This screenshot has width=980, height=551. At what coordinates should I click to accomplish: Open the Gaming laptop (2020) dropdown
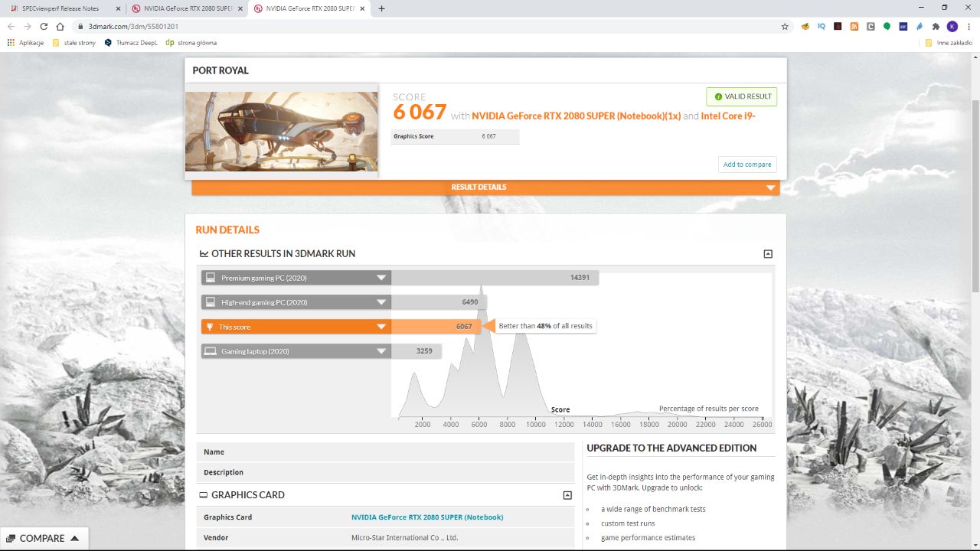pyautogui.click(x=296, y=351)
